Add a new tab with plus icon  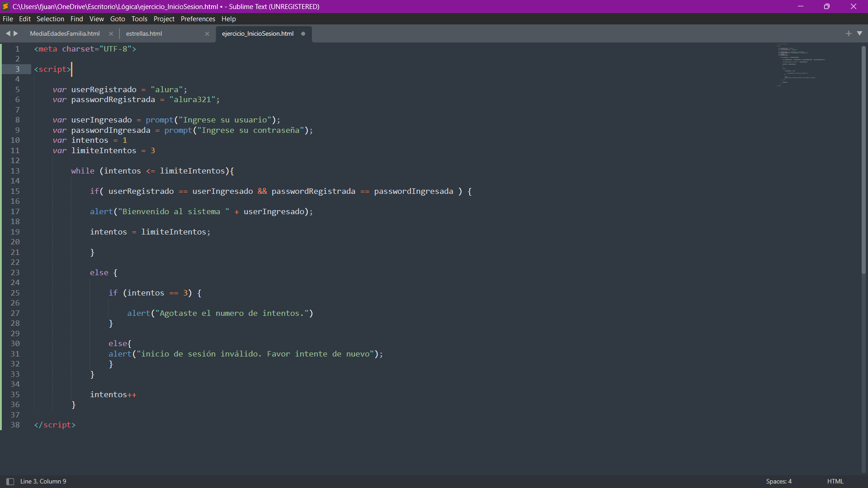pyautogui.click(x=849, y=33)
